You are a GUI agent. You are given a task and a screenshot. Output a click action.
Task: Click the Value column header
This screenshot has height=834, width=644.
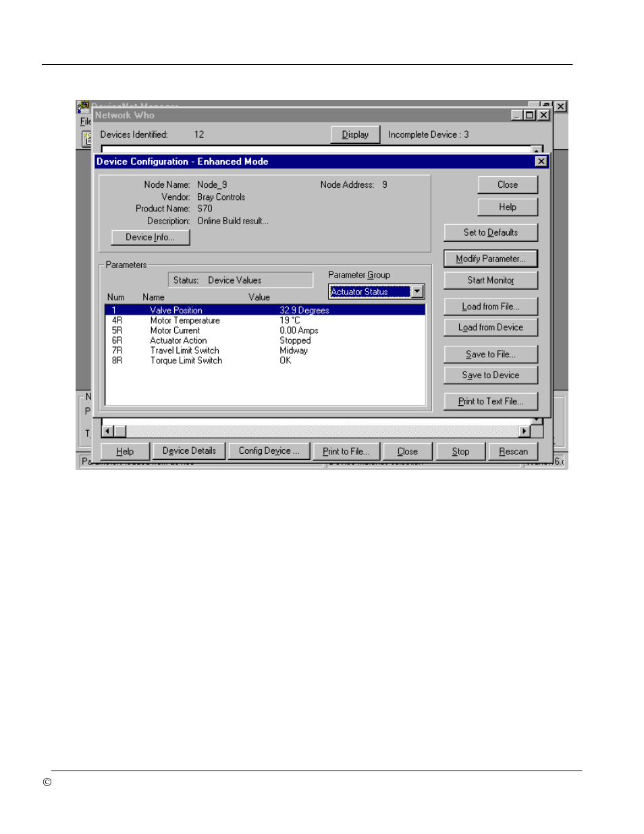coord(259,297)
